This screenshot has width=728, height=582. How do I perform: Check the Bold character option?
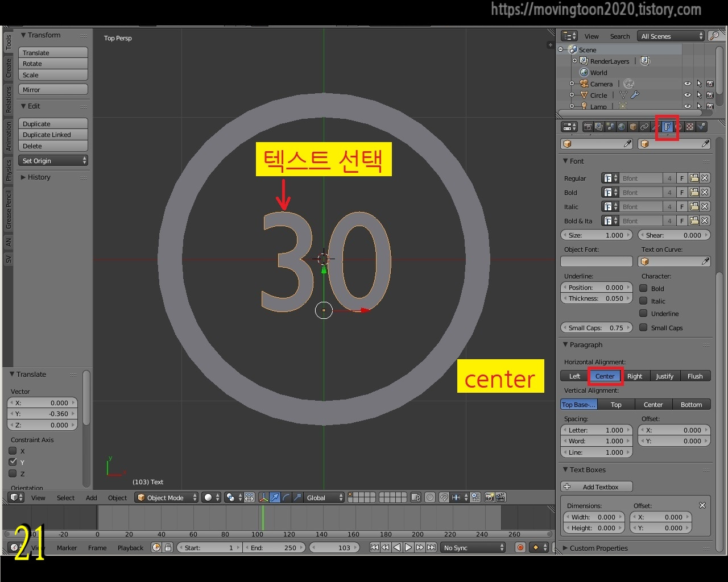pyautogui.click(x=643, y=288)
